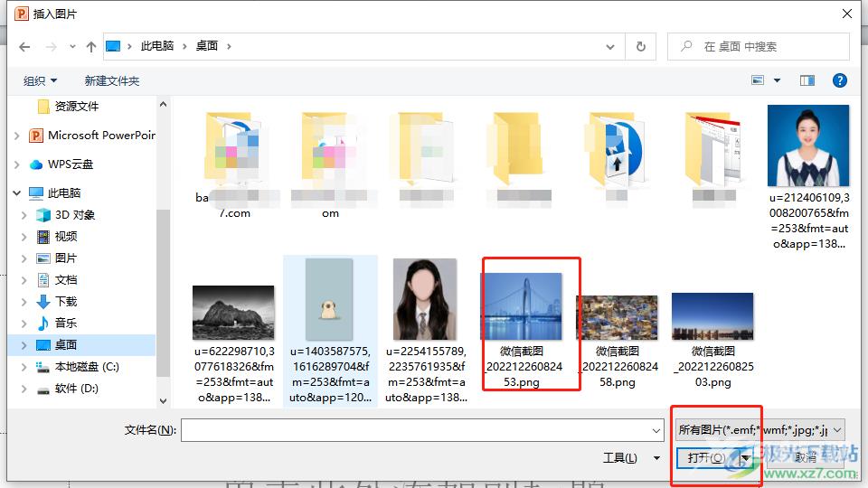Viewport: 868px width, 488px height.
Task: Click the 文档 document icon
Action: click(43, 280)
